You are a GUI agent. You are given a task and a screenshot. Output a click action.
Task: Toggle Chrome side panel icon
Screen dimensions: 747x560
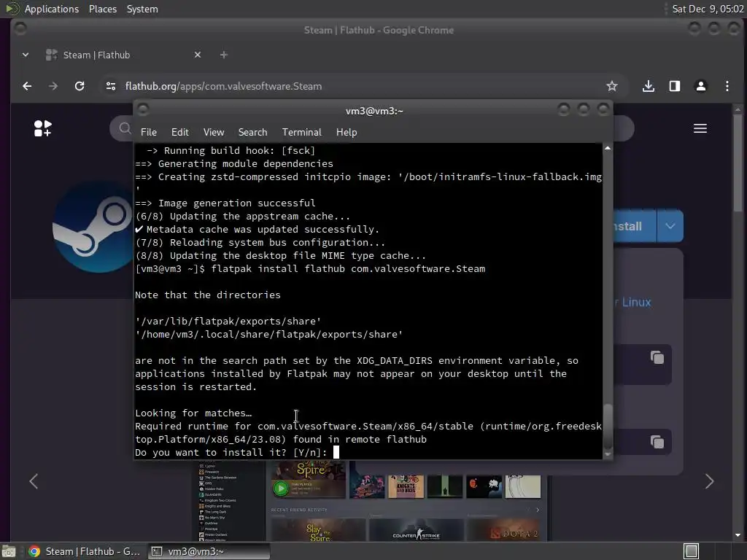pyautogui.click(x=675, y=86)
